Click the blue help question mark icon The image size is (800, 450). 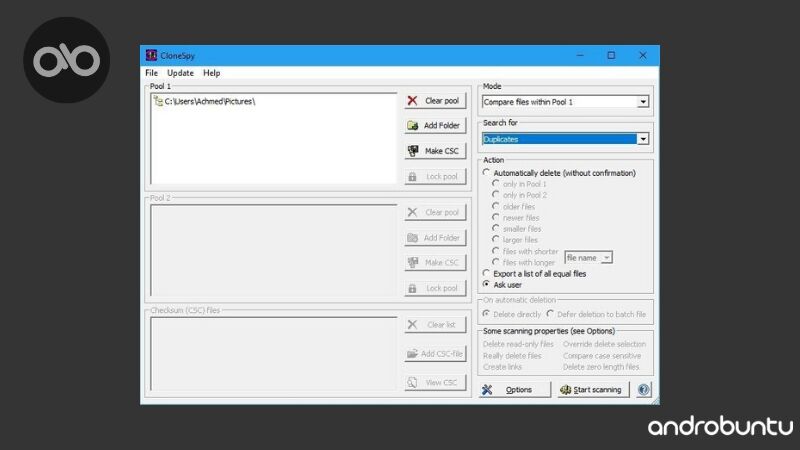(644, 390)
